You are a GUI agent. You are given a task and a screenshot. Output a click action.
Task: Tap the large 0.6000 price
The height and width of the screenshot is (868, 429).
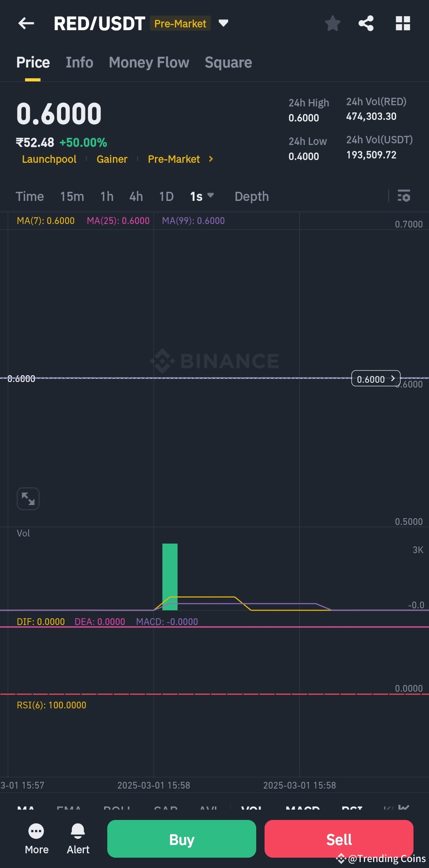pyautogui.click(x=59, y=114)
